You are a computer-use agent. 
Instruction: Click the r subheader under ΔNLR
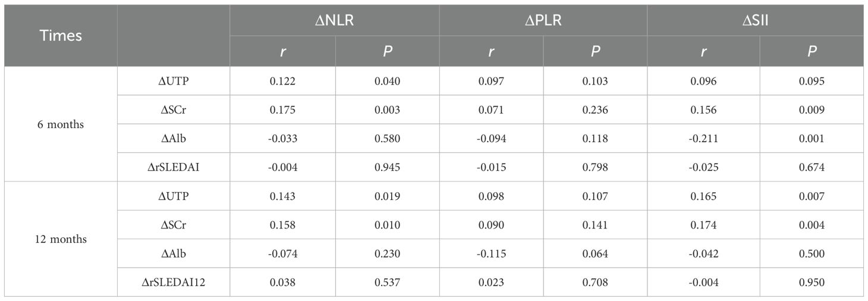(282, 51)
